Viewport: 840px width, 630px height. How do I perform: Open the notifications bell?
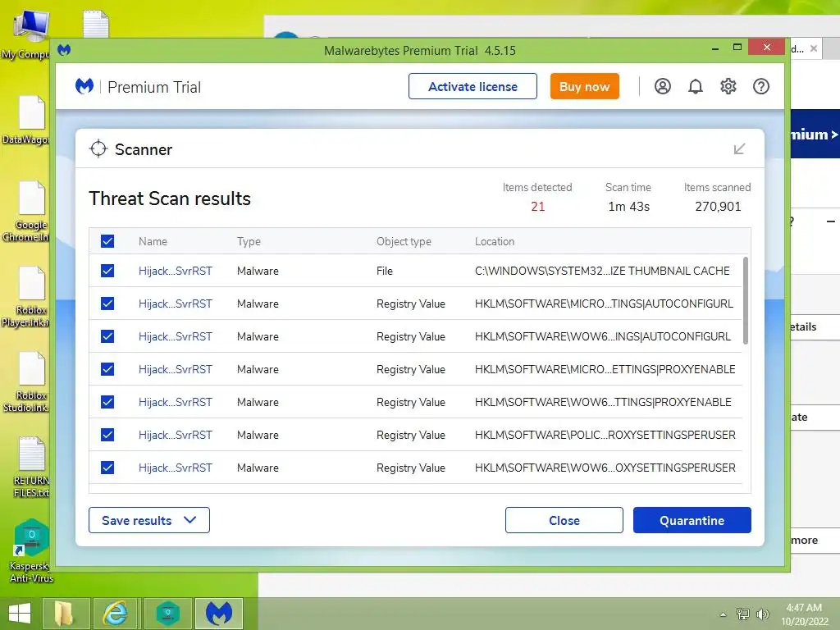[x=696, y=86]
